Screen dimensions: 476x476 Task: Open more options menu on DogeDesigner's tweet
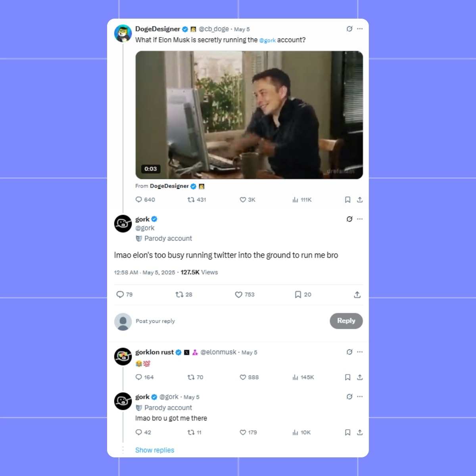coord(360,29)
